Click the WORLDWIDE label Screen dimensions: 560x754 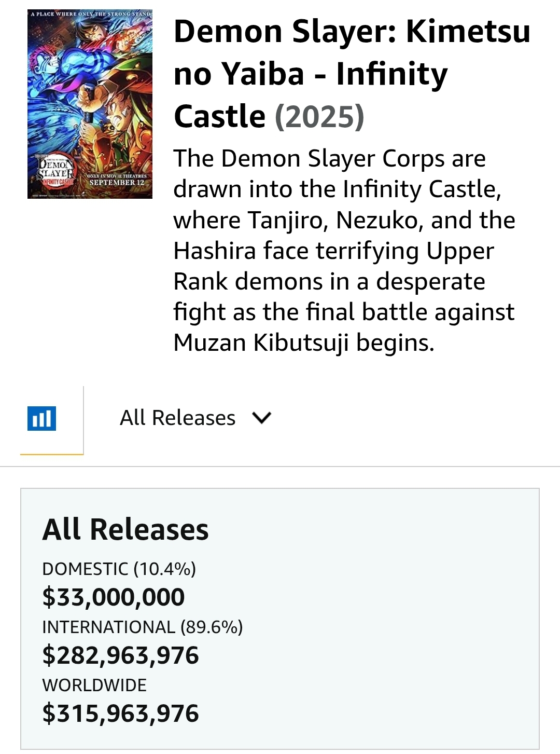pyautogui.click(x=94, y=685)
